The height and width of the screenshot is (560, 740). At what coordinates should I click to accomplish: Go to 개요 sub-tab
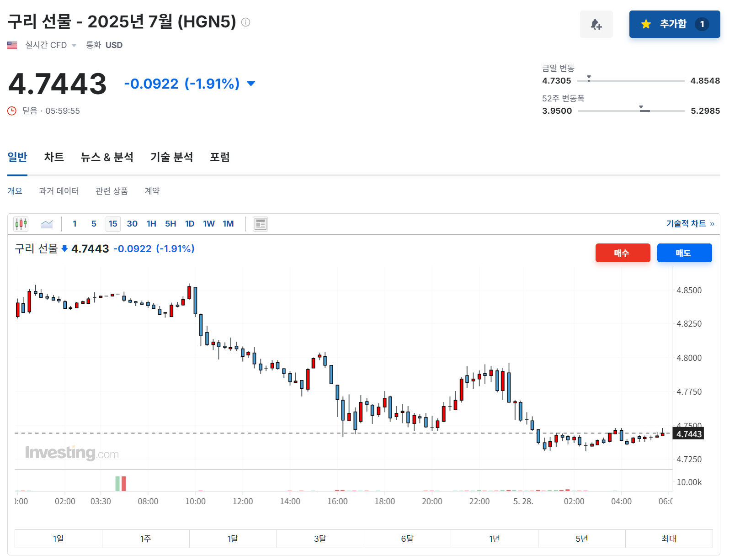pos(15,191)
